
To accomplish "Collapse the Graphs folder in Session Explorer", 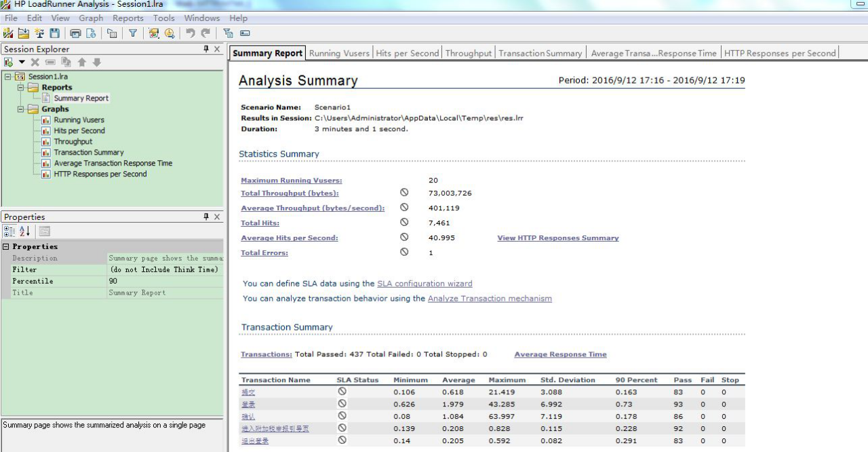I will point(20,109).
